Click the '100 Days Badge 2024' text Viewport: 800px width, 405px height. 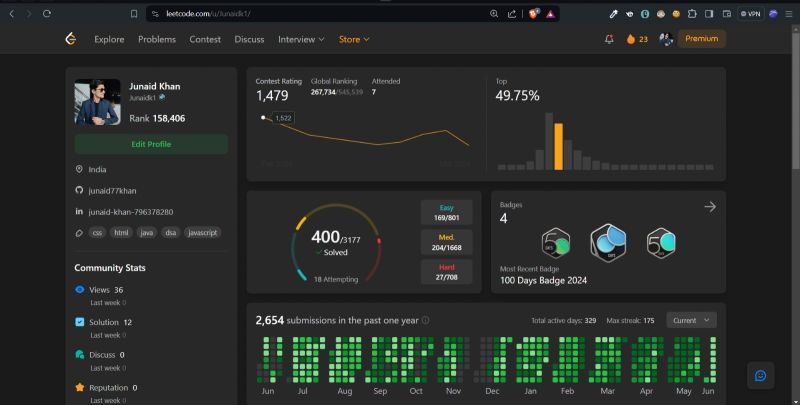coord(543,280)
